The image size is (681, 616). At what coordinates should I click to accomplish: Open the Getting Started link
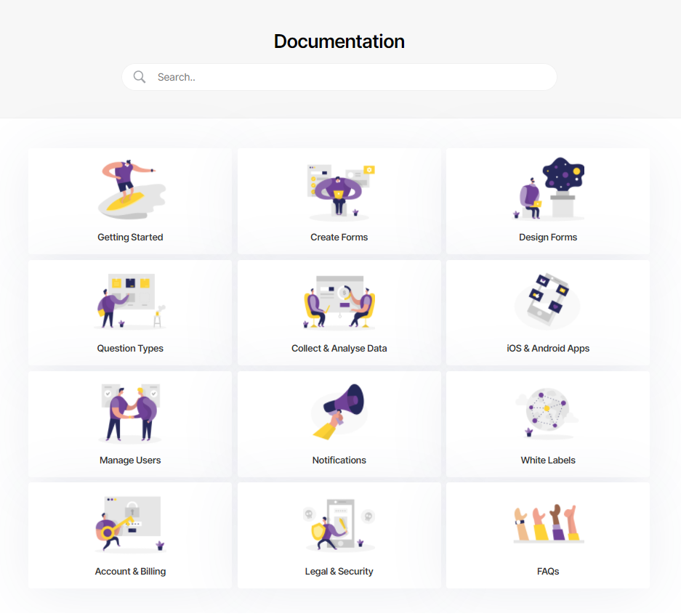pyautogui.click(x=130, y=238)
